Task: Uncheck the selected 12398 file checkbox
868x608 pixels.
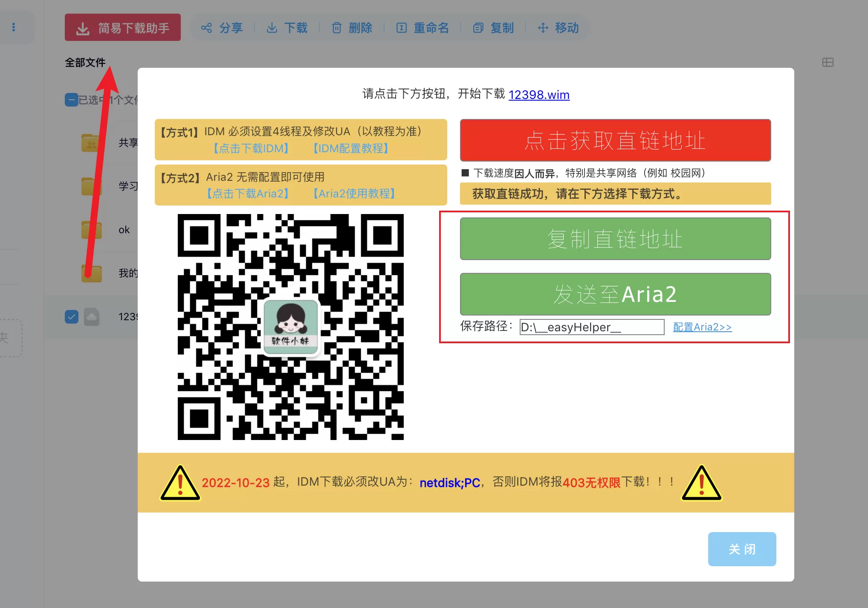Action: coord(72,316)
